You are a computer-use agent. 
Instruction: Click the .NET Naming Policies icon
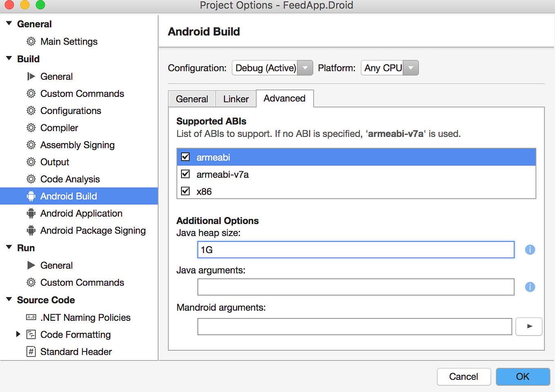pos(31,317)
